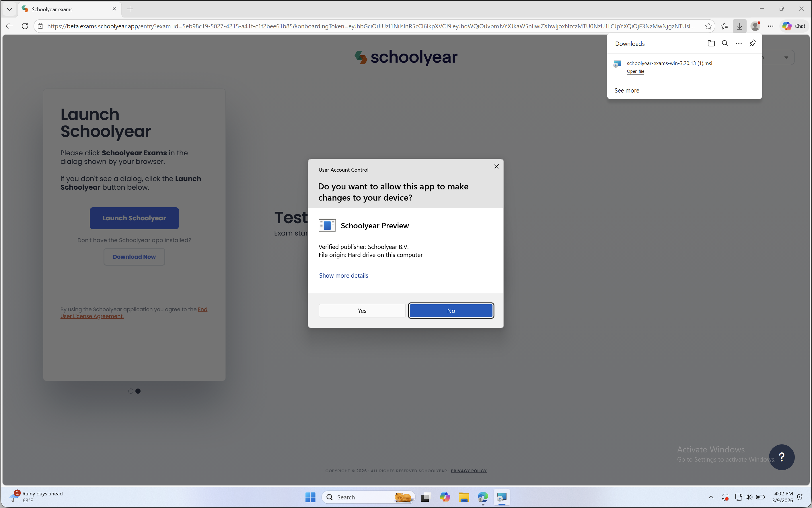Expand Show more details in UAC dialog
This screenshot has width=812, height=508.
click(343, 276)
